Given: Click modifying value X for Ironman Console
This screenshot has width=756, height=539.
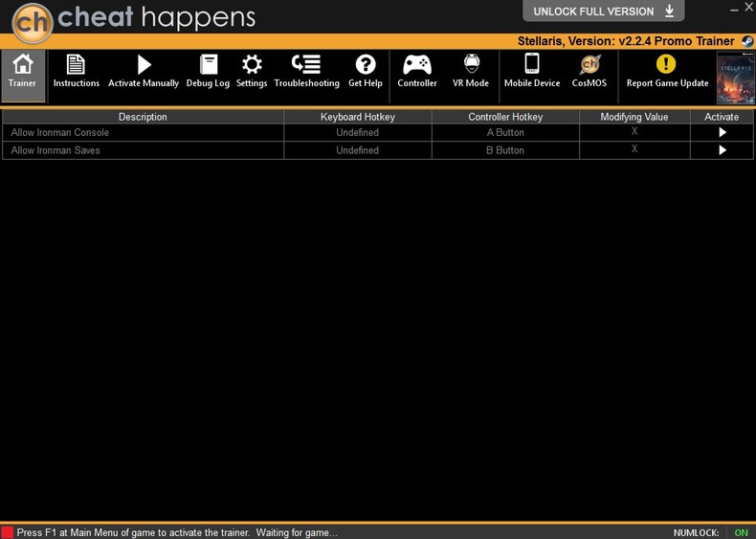Looking at the screenshot, I should (x=634, y=131).
